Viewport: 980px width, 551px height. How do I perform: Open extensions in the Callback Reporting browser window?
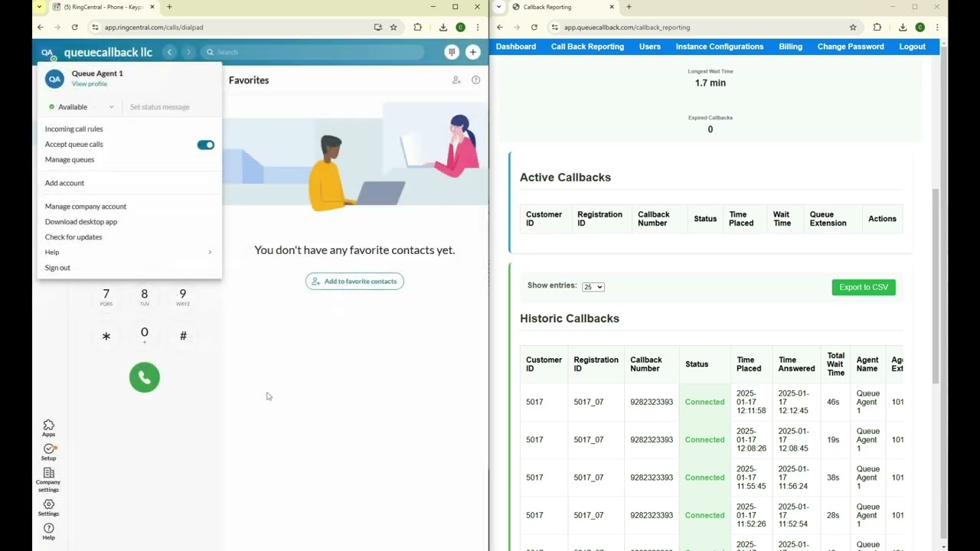coord(877,27)
